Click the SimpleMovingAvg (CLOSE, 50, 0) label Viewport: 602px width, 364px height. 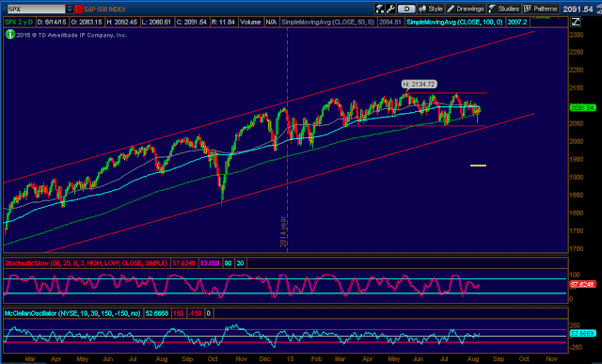point(328,23)
